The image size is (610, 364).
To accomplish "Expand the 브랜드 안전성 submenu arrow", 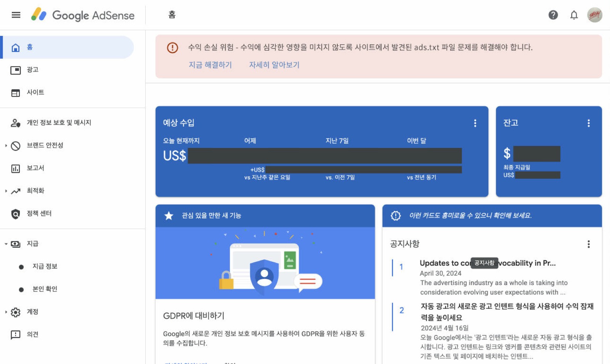I will [6, 146].
